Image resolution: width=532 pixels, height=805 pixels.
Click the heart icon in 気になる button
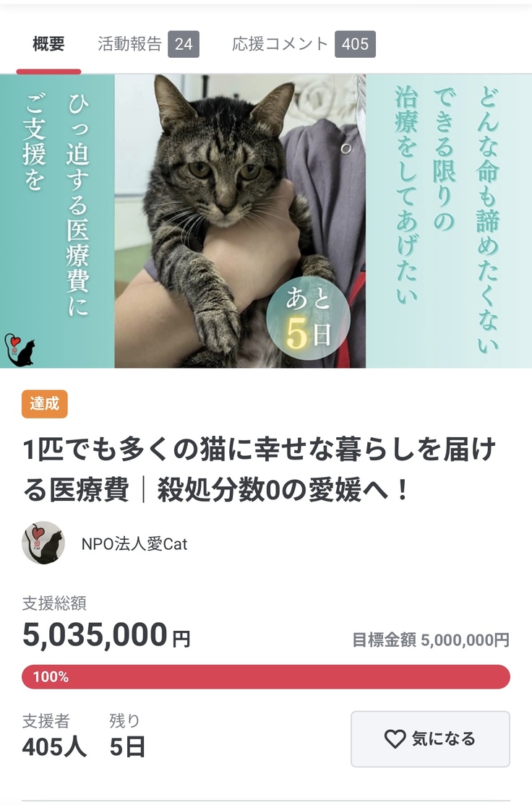(395, 739)
